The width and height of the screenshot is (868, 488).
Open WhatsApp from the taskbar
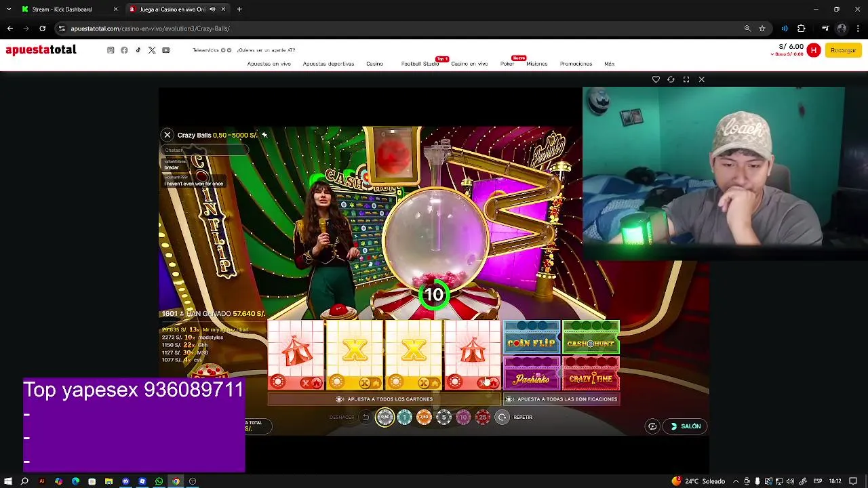click(x=159, y=481)
